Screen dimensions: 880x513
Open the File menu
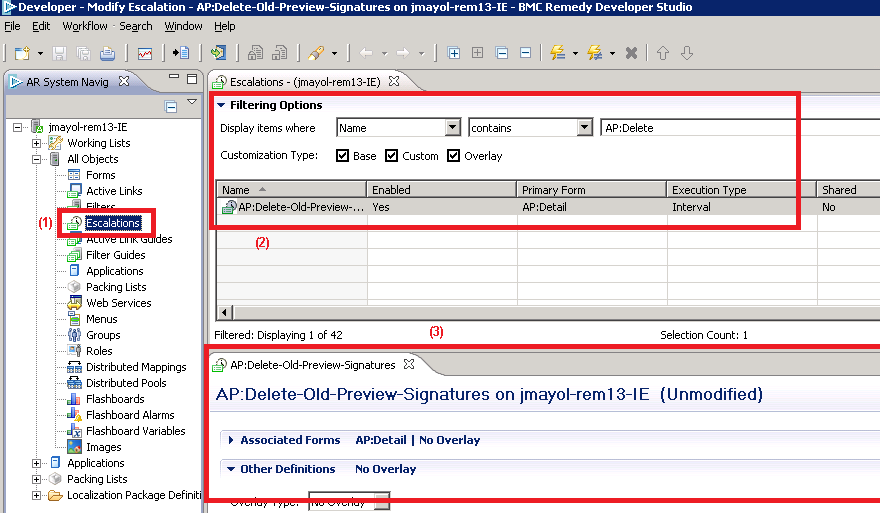click(x=12, y=26)
